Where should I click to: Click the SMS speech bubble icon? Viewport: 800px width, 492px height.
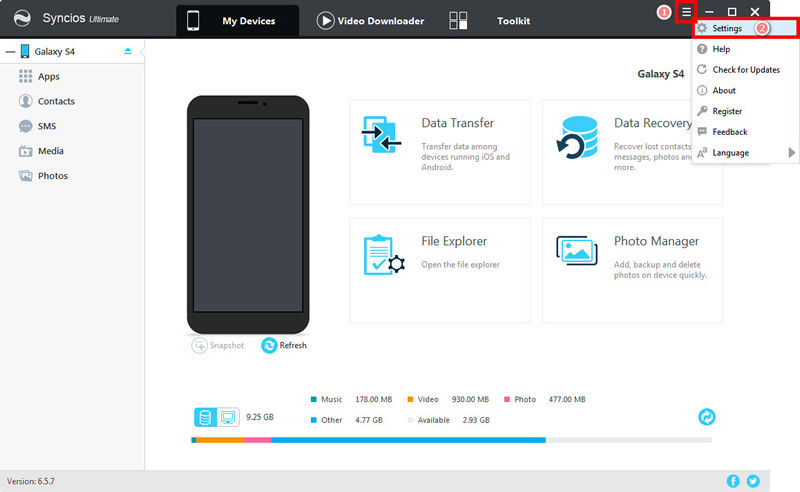tap(26, 126)
